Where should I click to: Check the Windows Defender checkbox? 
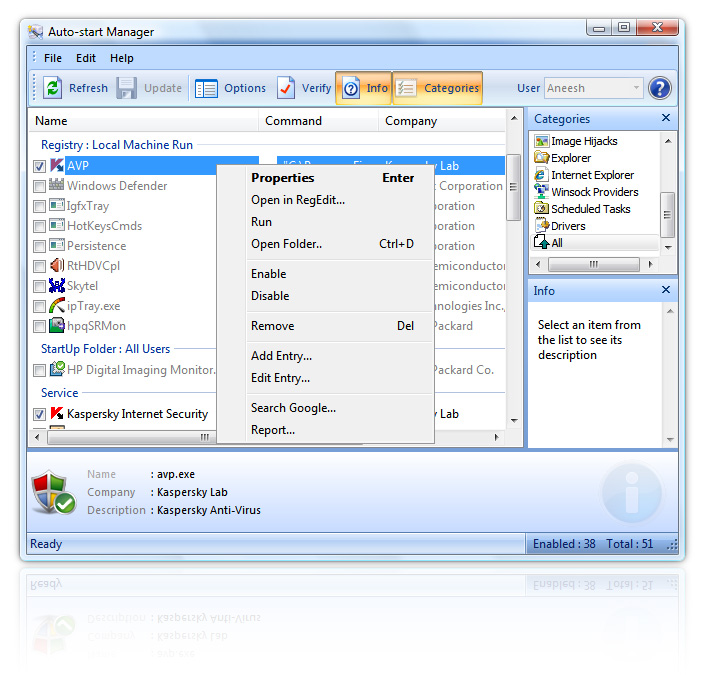click(39, 186)
